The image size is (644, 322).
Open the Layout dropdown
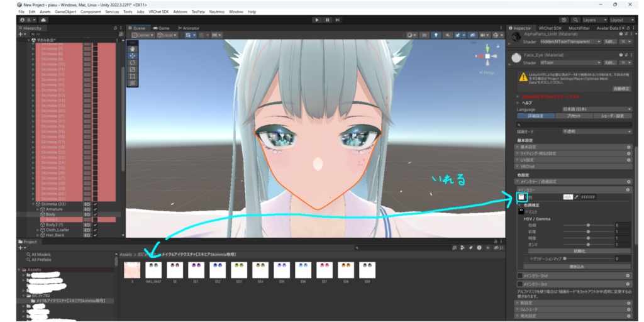pos(622,19)
